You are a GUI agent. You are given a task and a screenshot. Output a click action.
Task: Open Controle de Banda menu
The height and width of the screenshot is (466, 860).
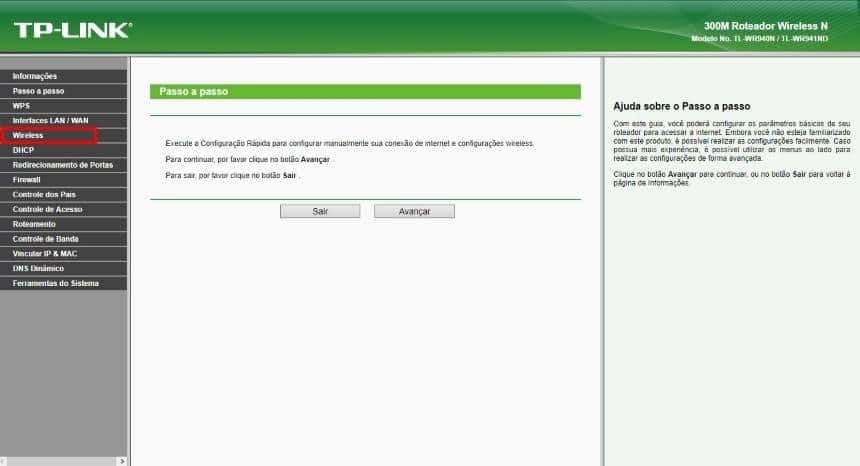point(63,239)
